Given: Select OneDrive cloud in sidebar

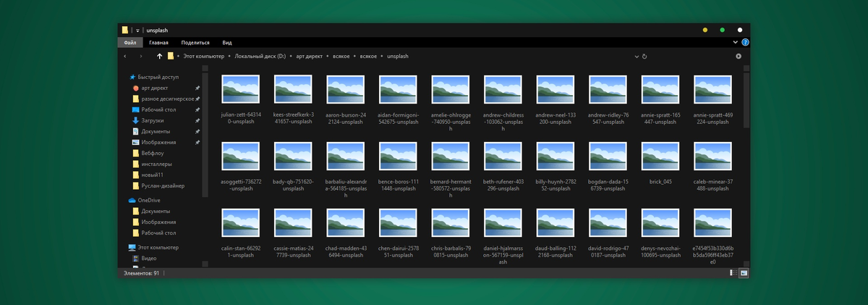Looking at the screenshot, I should 144,200.
